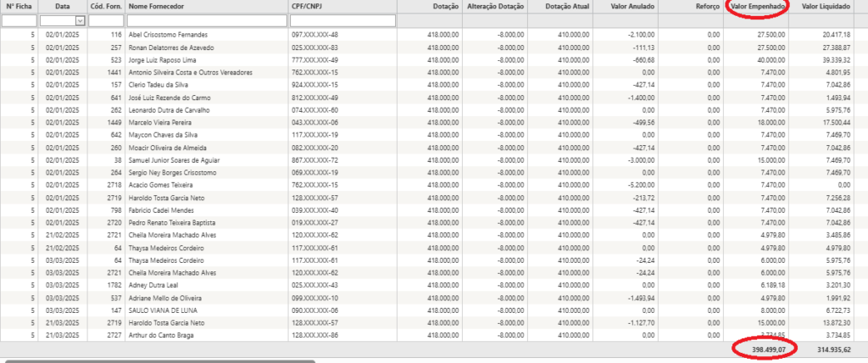Viewport: 868px width, 363px height.
Task: Click the 314.935,62 liquidado total
Action: 827,349
